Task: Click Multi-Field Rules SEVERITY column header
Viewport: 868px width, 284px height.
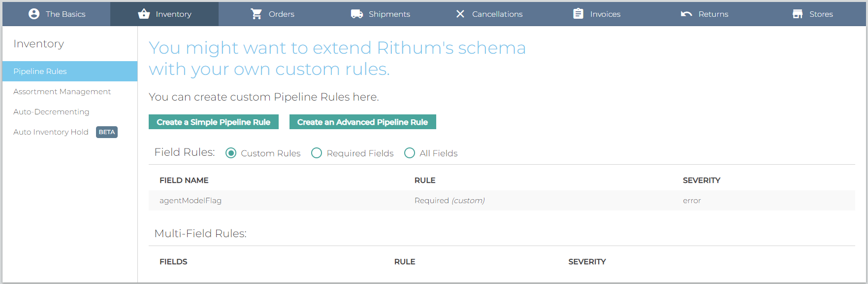Action: click(587, 261)
